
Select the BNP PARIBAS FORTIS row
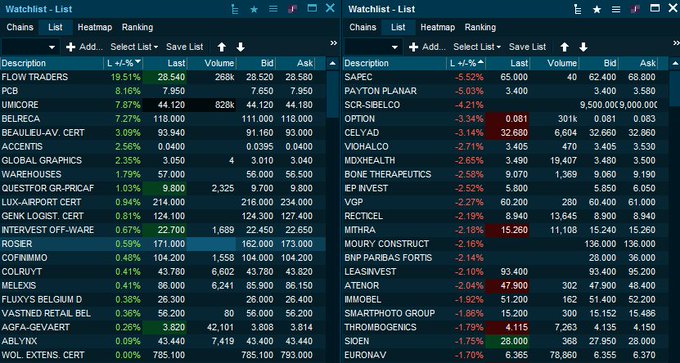[x=506, y=258]
